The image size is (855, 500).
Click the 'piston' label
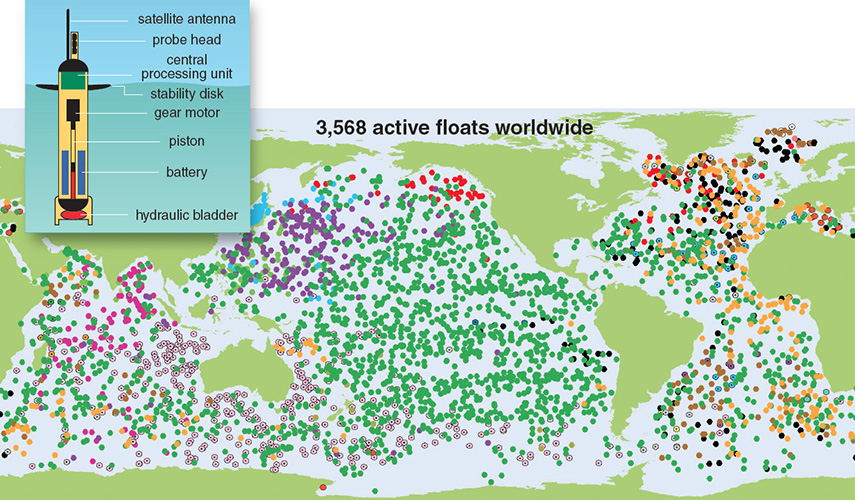186,141
